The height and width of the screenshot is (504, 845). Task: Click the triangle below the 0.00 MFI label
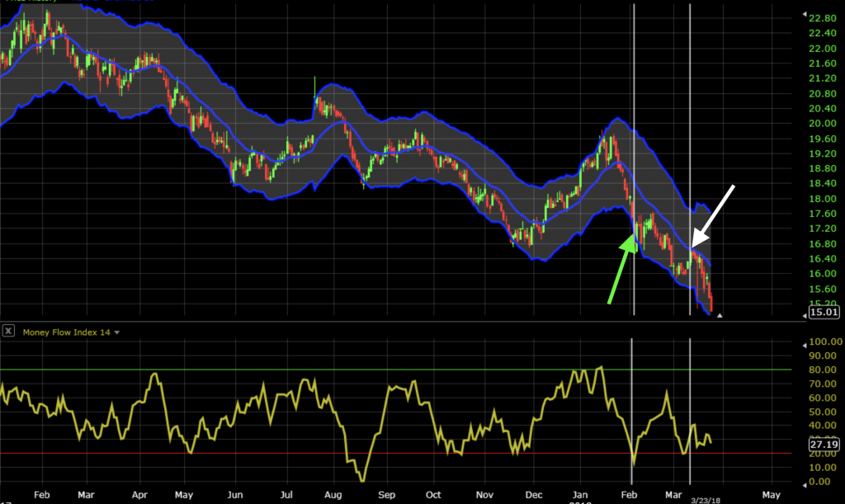coord(805,485)
